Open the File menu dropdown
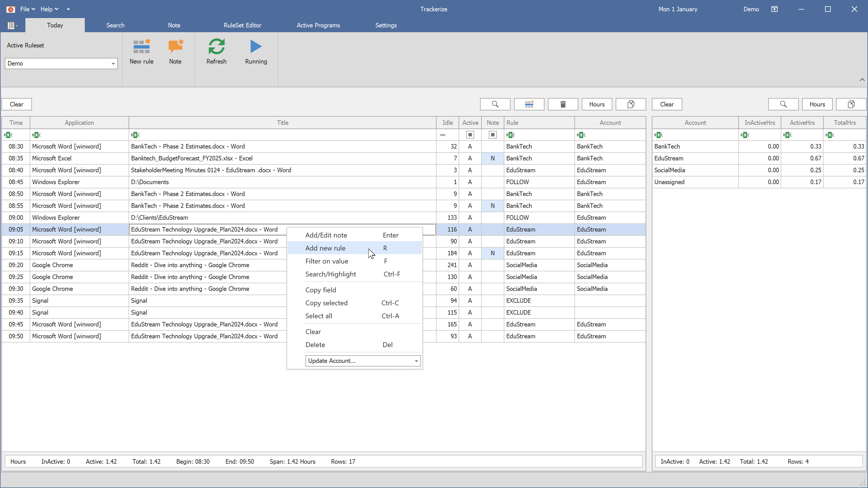The image size is (868, 488). (x=27, y=9)
